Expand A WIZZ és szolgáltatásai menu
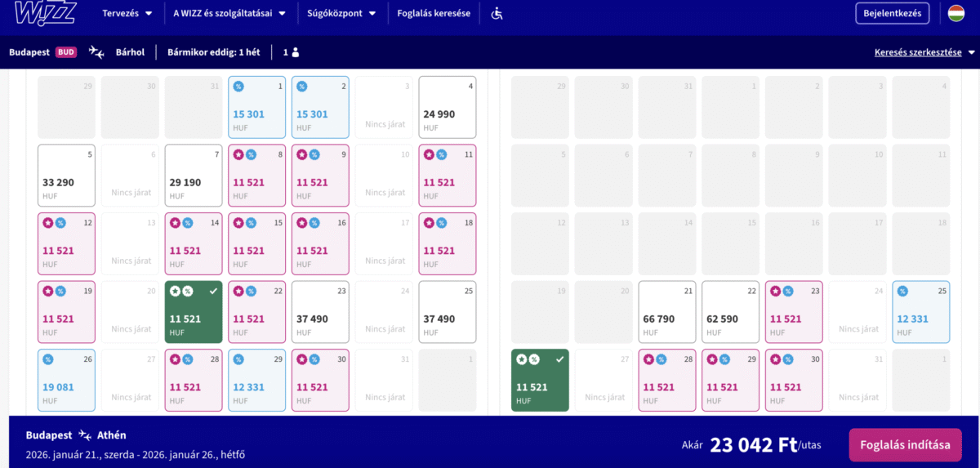980x468 pixels. coord(229,14)
